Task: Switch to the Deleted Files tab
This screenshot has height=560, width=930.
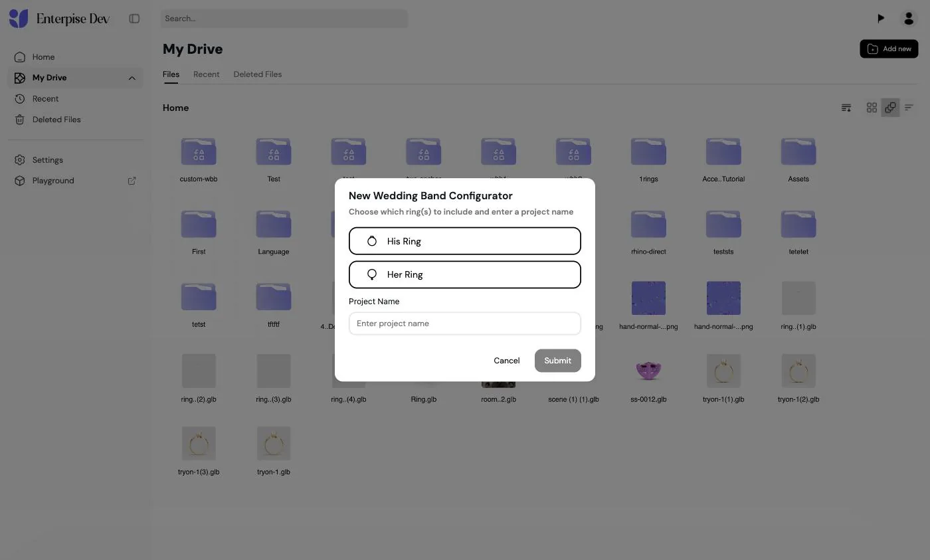Action: 258,74
